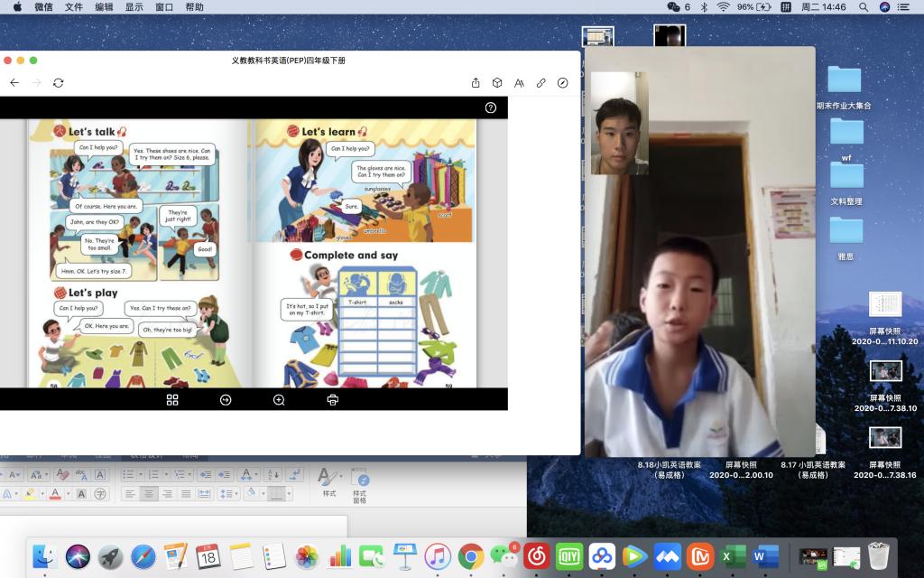Click the back arrow in the textbook viewer
924x578 pixels.
(14, 82)
